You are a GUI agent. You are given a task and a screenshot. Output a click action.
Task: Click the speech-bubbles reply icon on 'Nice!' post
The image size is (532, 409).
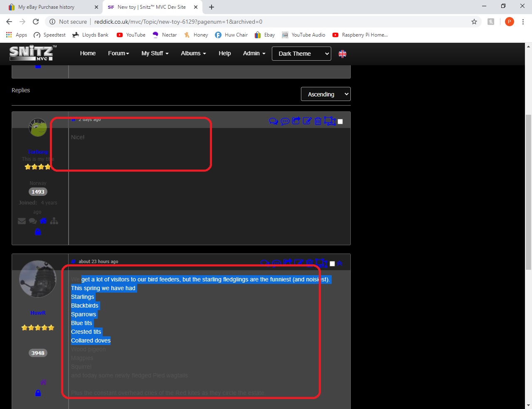coord(273,121)
